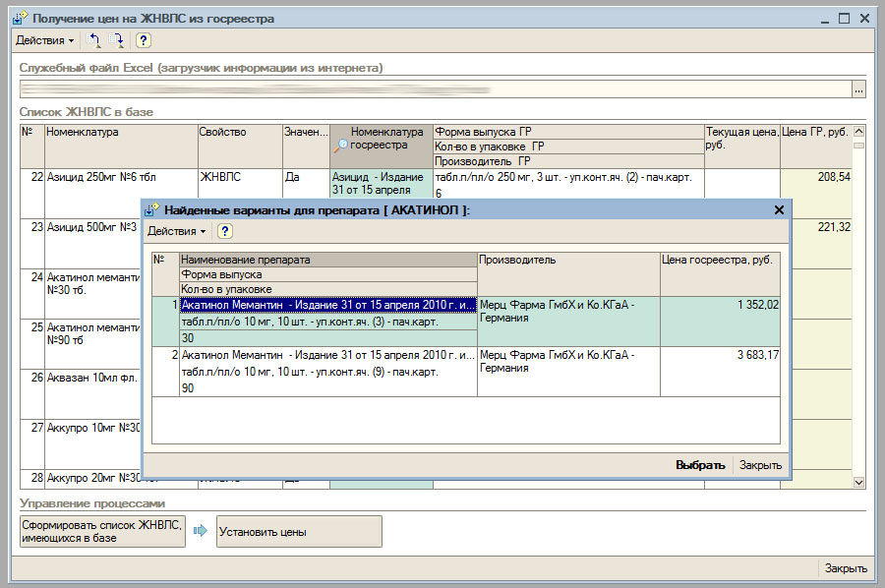Click the first settings-restore icon in main toolbar
The width and height of the screenshot is (885, 588).
(x=95, y=40)
